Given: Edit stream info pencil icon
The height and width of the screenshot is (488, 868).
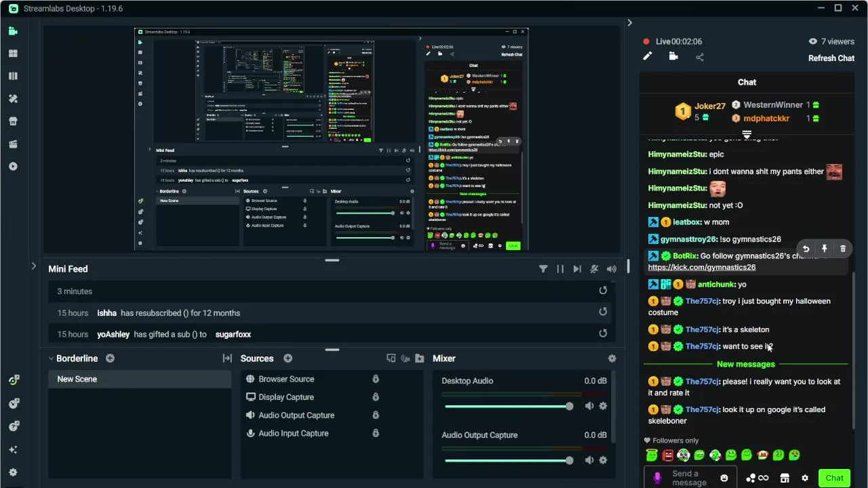Looking at the screenshot, I should coord(648,56).
